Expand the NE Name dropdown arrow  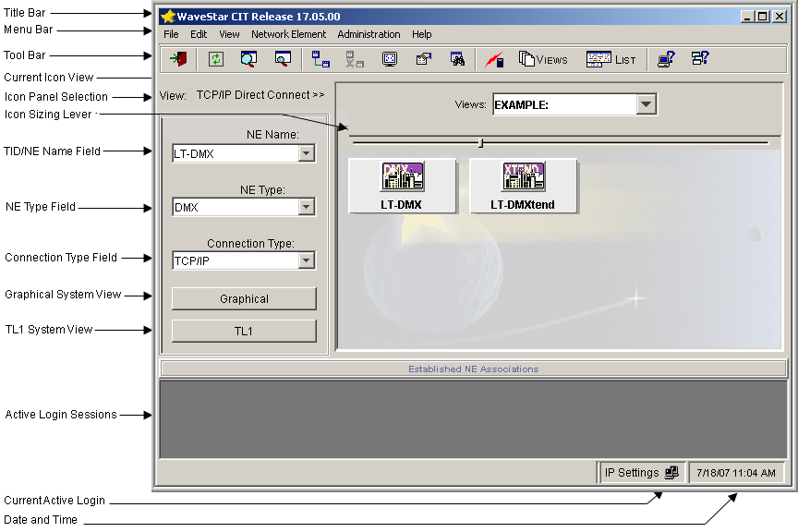point(307,153)
